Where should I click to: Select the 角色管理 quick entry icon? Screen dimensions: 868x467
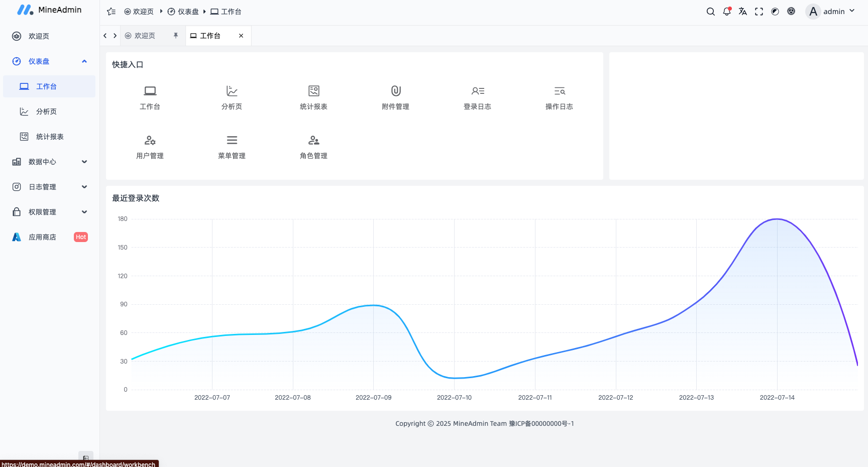coord(313,146)
